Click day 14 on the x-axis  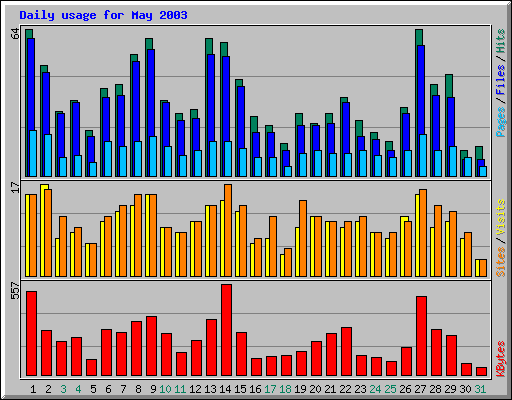pos(225,389)
